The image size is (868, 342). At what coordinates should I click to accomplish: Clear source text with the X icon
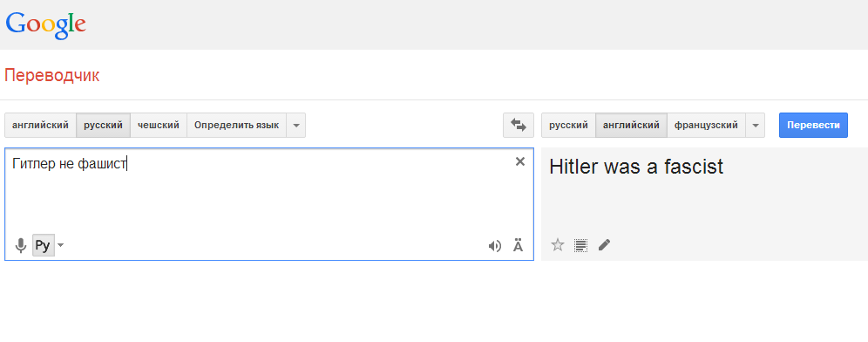pos(519,162)
